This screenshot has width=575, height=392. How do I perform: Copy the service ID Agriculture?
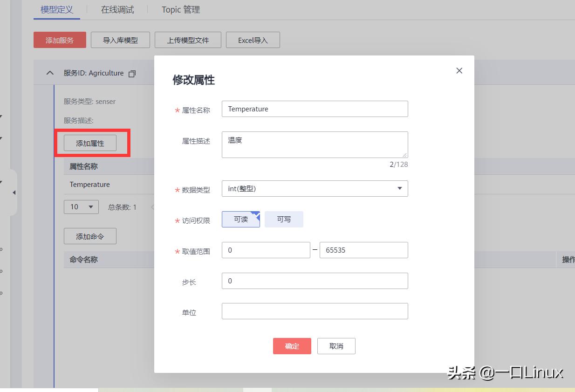(x=131, y=73)
